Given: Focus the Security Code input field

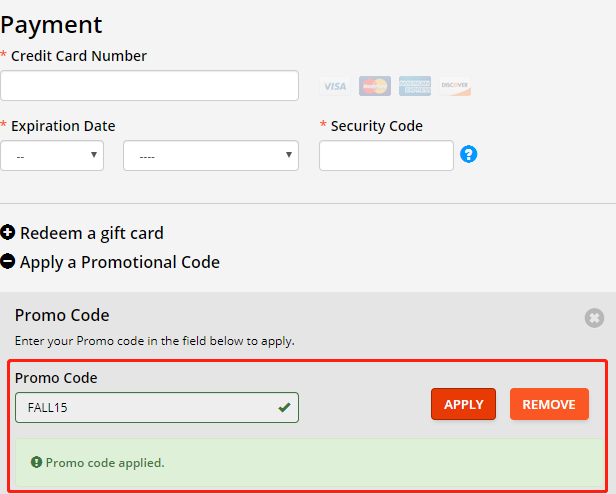Looking at the screenshot, I should 387,156.
